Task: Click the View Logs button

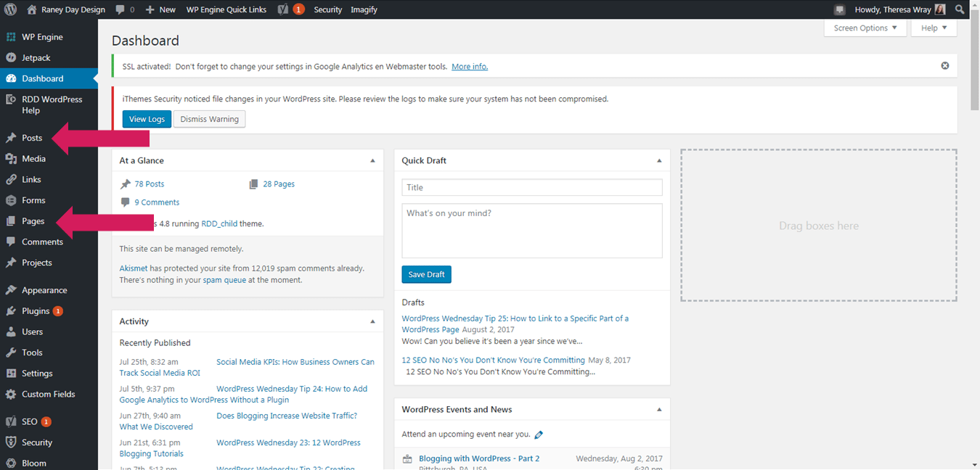Action: pyautogui.click(x=147, y=119)
